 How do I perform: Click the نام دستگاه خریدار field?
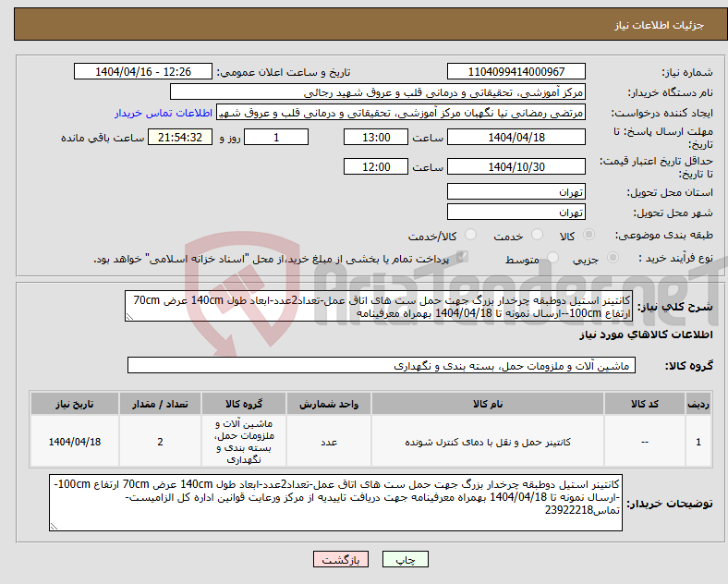(x=377, y=91)
